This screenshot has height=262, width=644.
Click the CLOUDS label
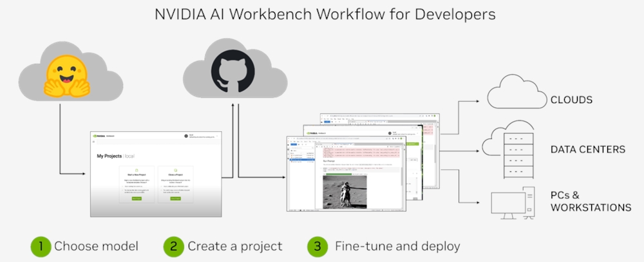point(571,100)
